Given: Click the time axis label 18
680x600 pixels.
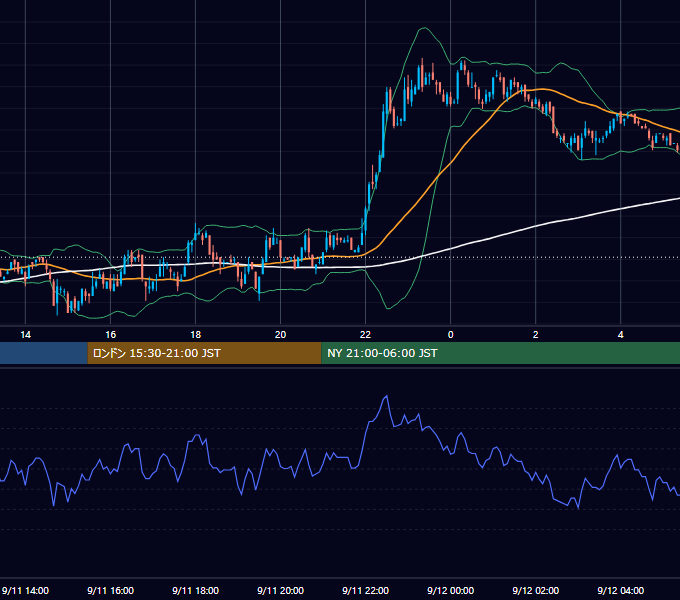Looking at the screenshot, I should coord(196,335).
